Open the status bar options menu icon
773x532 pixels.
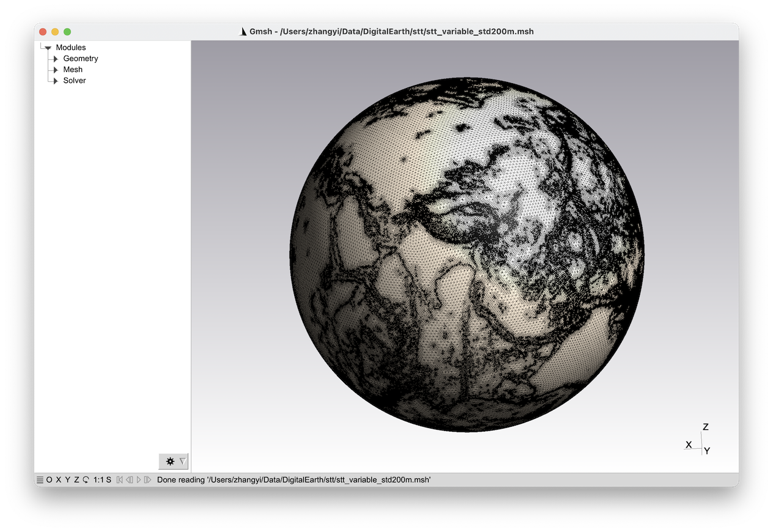coord(40,480)
